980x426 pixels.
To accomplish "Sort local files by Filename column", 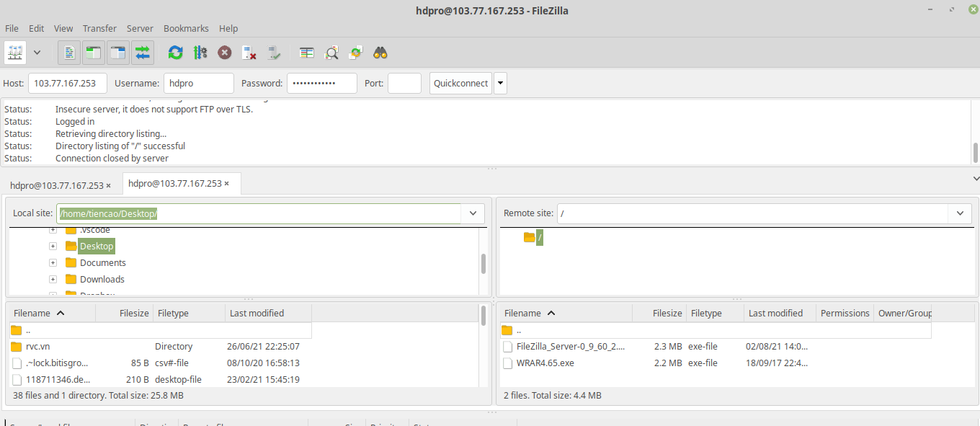I will [52, 314].
